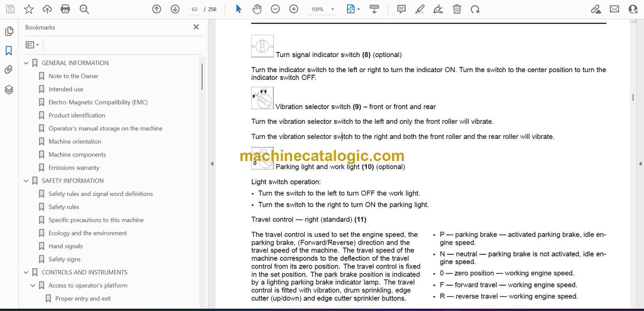Open Safety rules and signal word definitions
This screenshot has width=644, height=311.
pos(100,194)
